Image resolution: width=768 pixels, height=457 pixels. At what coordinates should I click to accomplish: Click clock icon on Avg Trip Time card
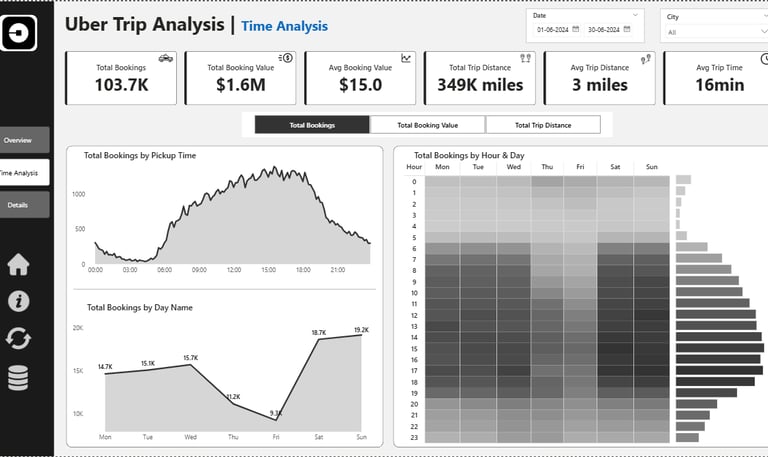tap(765, 59)
